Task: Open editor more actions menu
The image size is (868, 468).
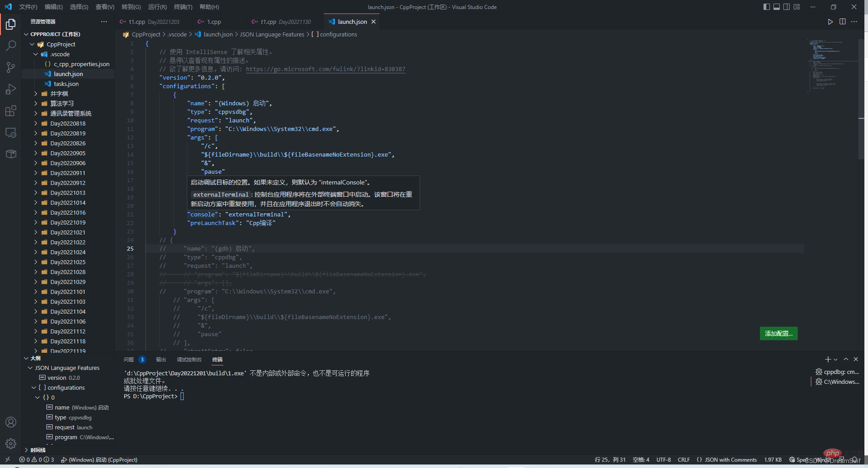Action: tap(854, 22)
